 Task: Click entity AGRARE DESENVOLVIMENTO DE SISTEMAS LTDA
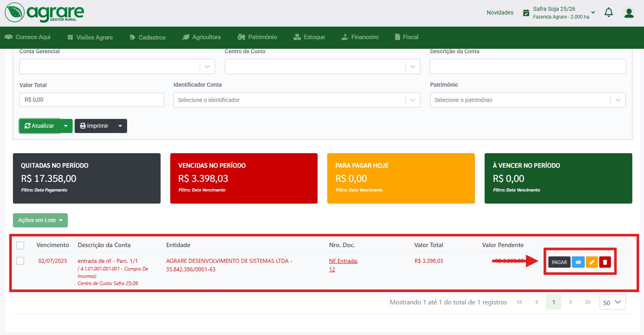click(229, 265)
